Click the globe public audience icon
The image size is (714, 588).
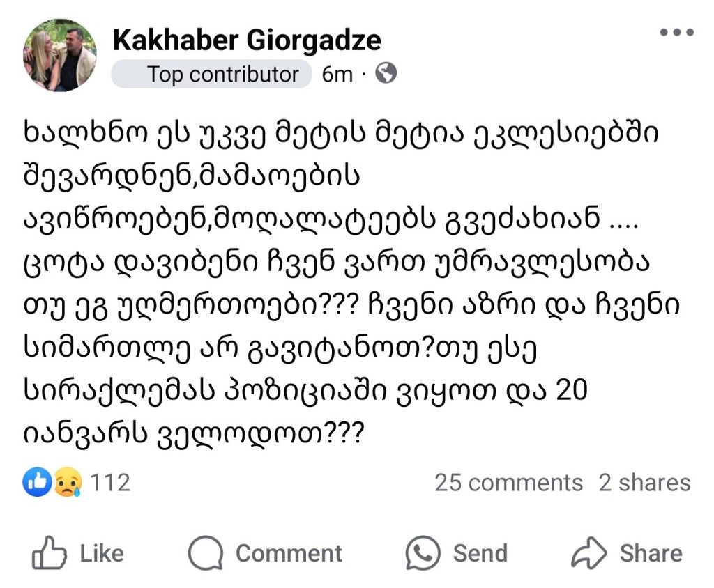click(x=386, y=73)
